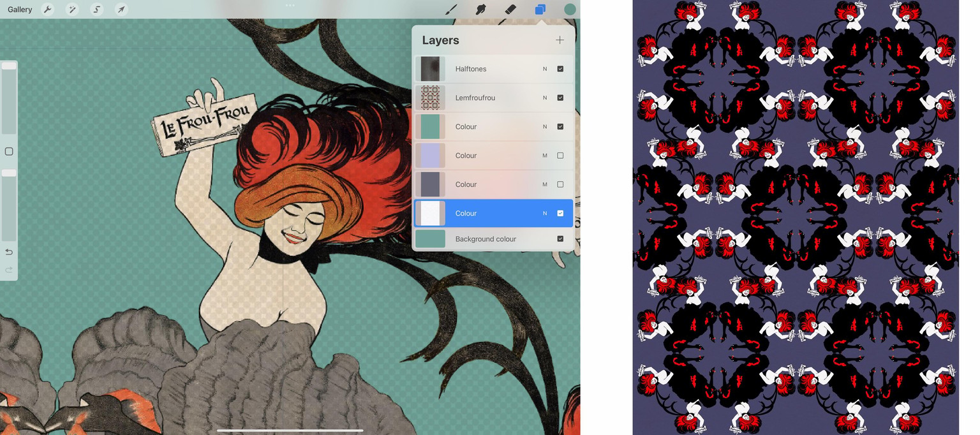The width and height of the screenshot is (980, 435).
Task: Show the lavender Colour layer
Action: click(560, 156)
